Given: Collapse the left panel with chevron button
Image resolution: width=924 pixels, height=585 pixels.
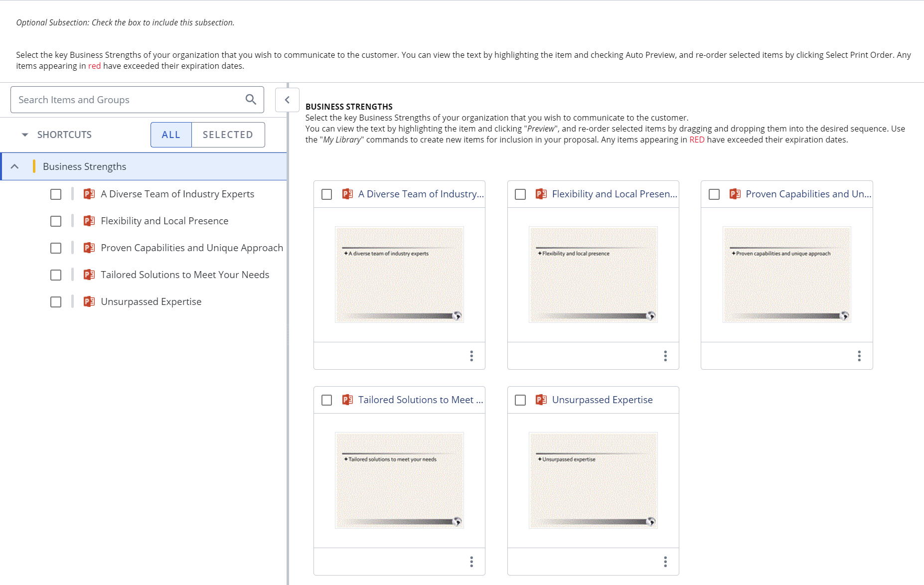Looking at the screenshot, I should click(287, 100).
